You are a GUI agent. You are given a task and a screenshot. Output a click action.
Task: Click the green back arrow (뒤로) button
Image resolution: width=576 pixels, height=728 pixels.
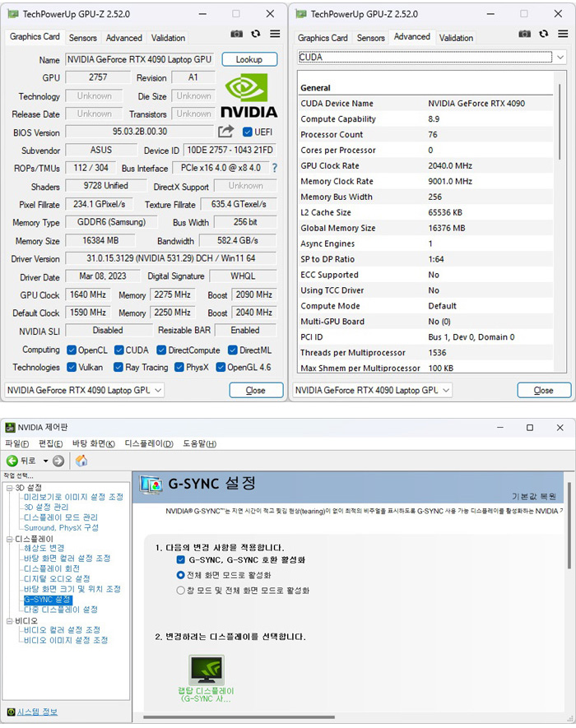pyautogui.click(x=12, y=461)
